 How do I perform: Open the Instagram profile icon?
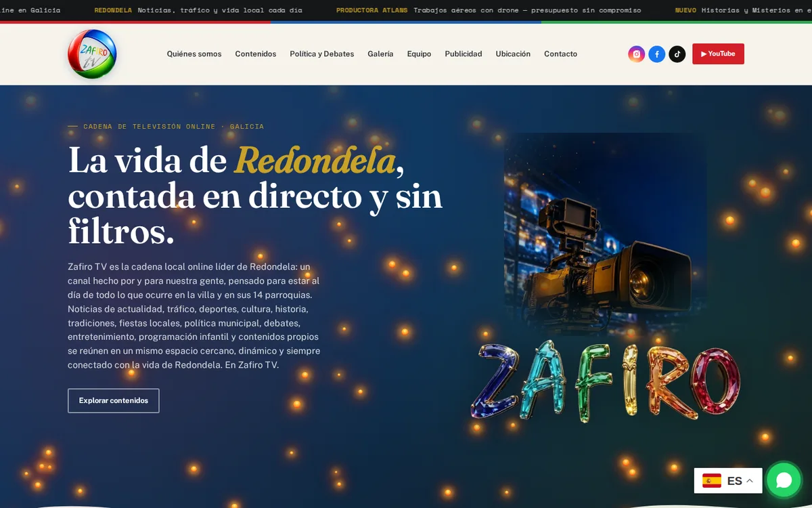pyautogui.click(x=636, y=54)
